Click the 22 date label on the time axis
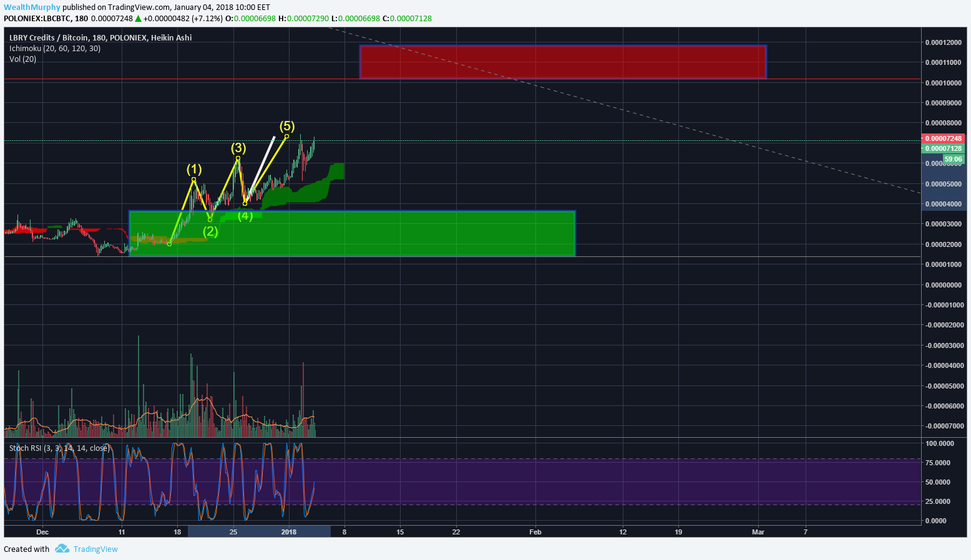The image size is (971, 560). 456,532
